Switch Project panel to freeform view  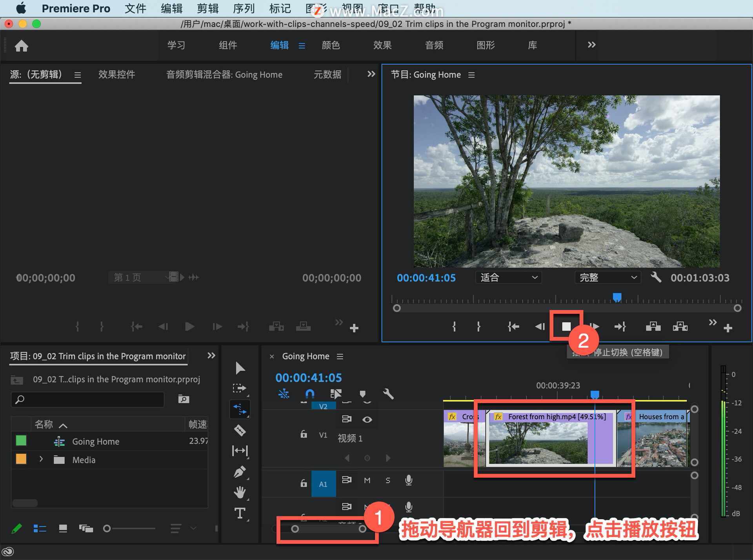[x=86, y=528]
